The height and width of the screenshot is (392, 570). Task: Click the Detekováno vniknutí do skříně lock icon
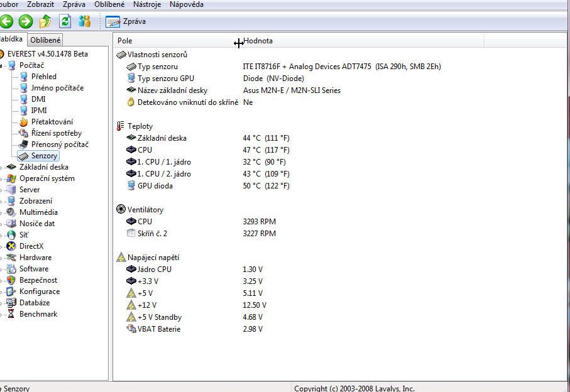(131, 102)
